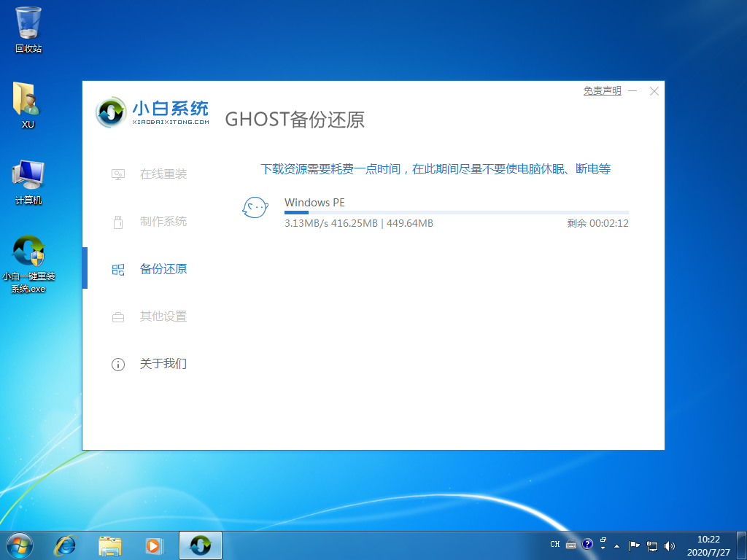Toggle the CH input language indicator
The height and width of the screenshot is (560, 747).
point(555,545)
